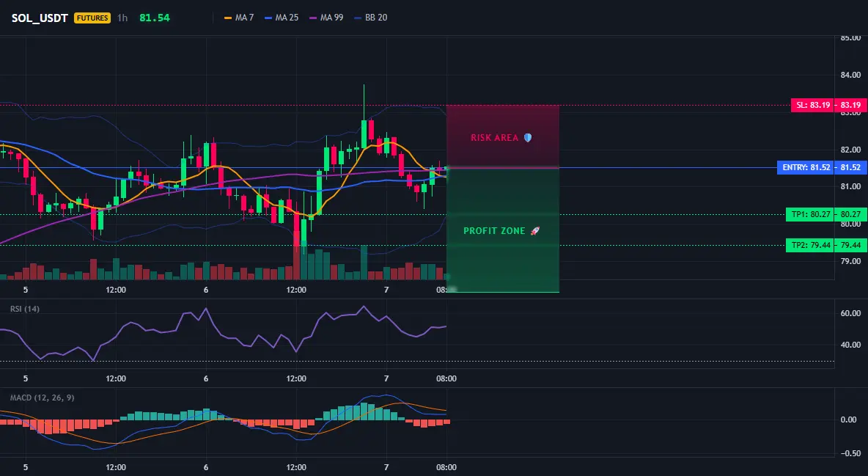Click the green TP1: 80.27 label
Screen dimensions: 868x476
pyautogui.click(x=810, y=214)
